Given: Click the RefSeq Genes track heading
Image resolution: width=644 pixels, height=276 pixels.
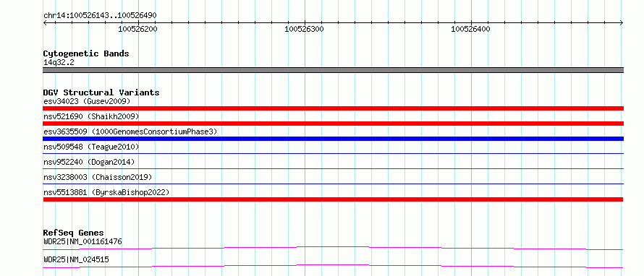Looking at the screenshot, I should coord(74,233).
